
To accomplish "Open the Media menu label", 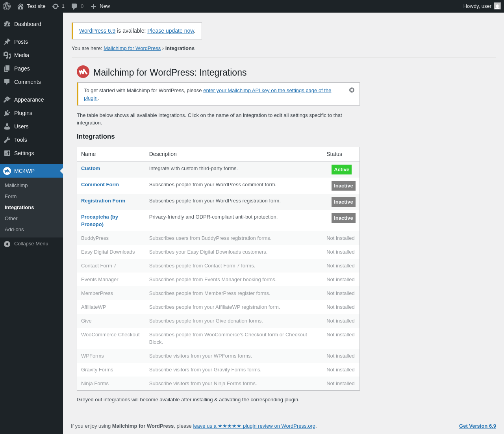I will (22, 55).
